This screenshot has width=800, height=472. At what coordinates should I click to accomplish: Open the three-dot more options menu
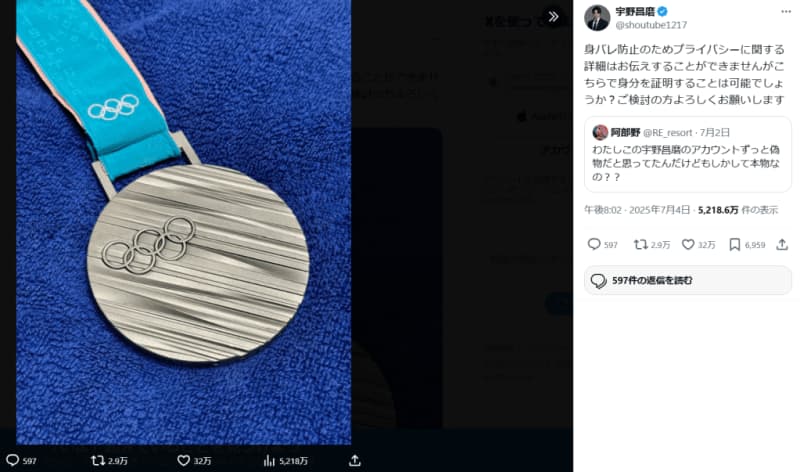click(786, 12)
